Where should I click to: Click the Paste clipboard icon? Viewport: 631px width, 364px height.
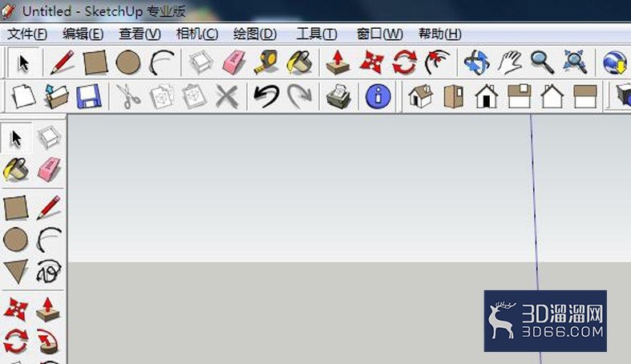(194, 96)
